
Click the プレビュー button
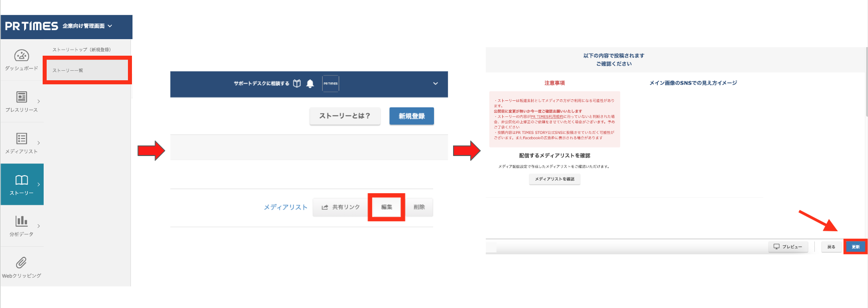coord(788,247)
